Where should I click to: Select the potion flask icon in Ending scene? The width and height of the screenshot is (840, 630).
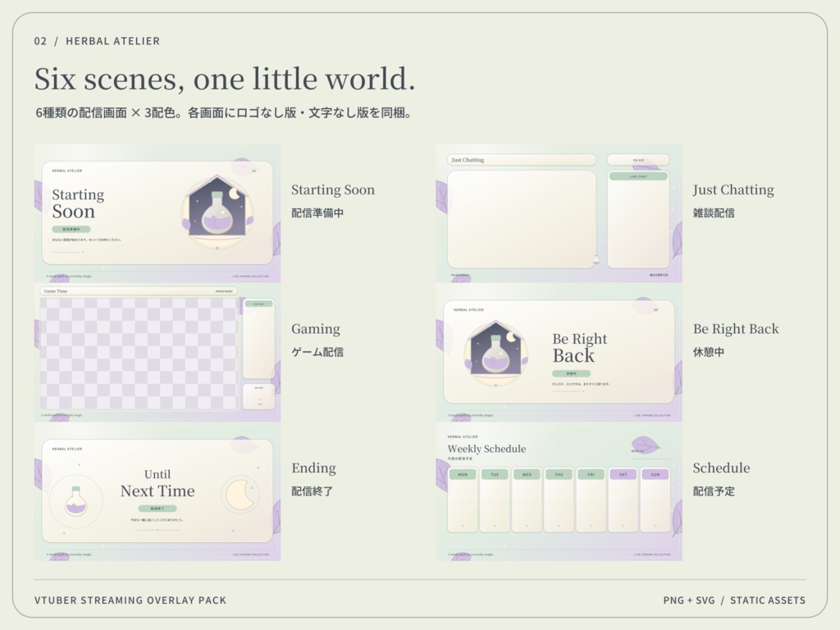[75, 501]
